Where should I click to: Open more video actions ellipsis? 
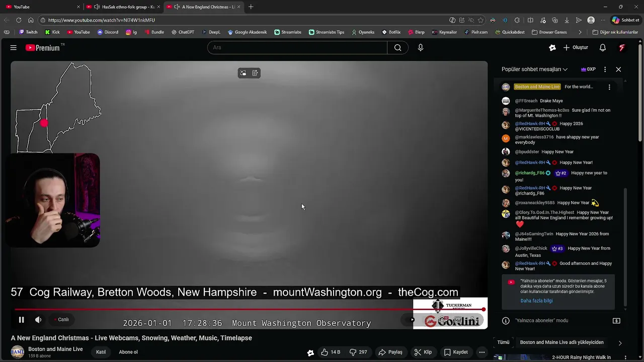481,352
